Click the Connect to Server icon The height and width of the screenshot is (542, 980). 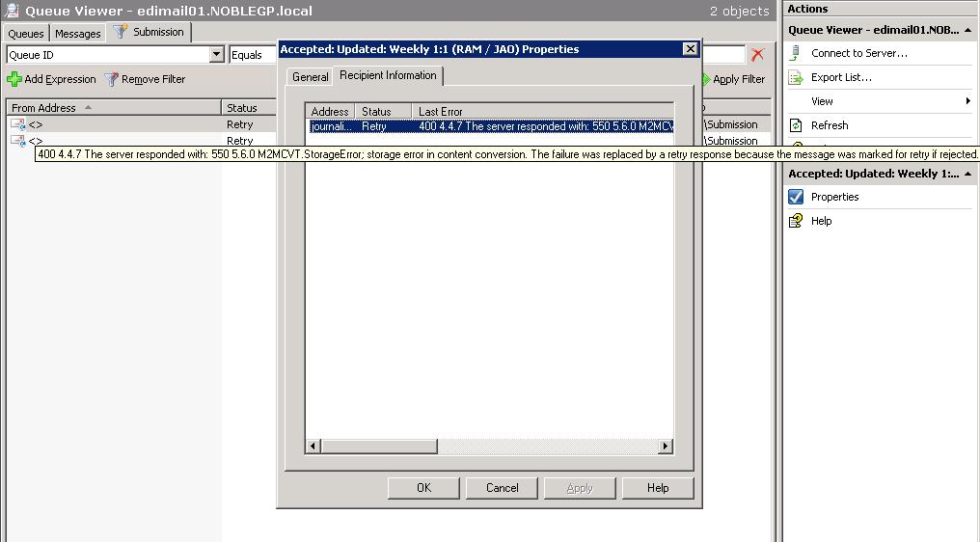(795, 53)
